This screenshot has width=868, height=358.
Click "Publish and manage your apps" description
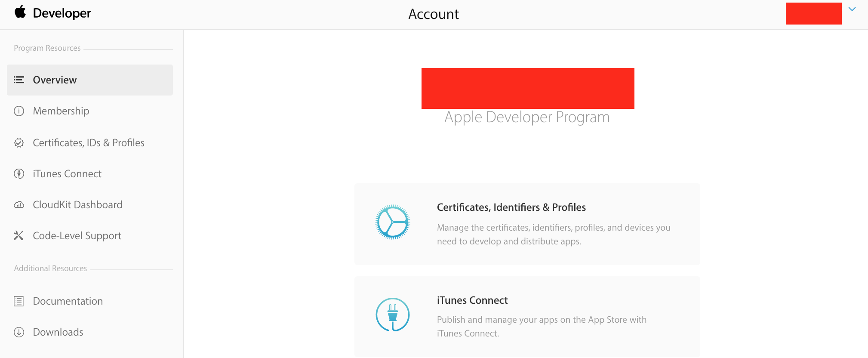(542, 327)
